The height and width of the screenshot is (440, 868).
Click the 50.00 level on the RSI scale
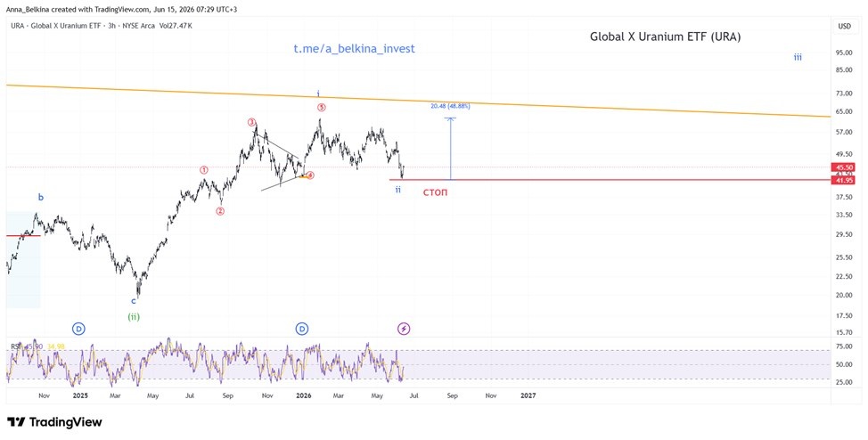pyautogui.click(x=844, y=364)
